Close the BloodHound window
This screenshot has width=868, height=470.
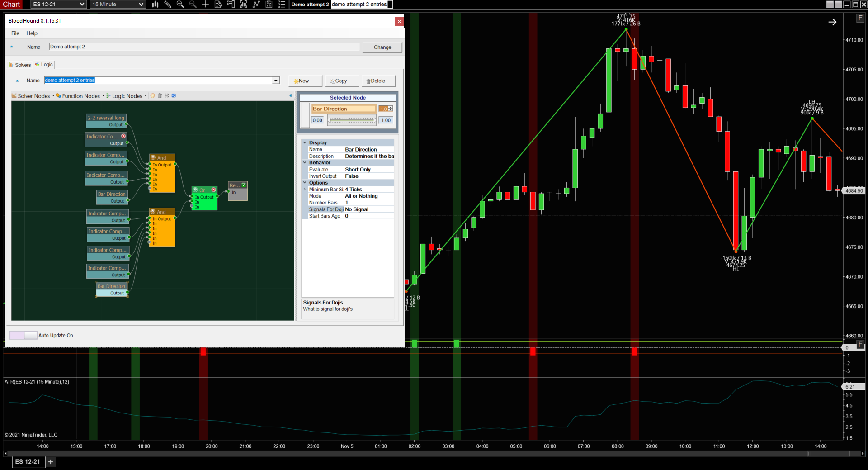(399, 21)
